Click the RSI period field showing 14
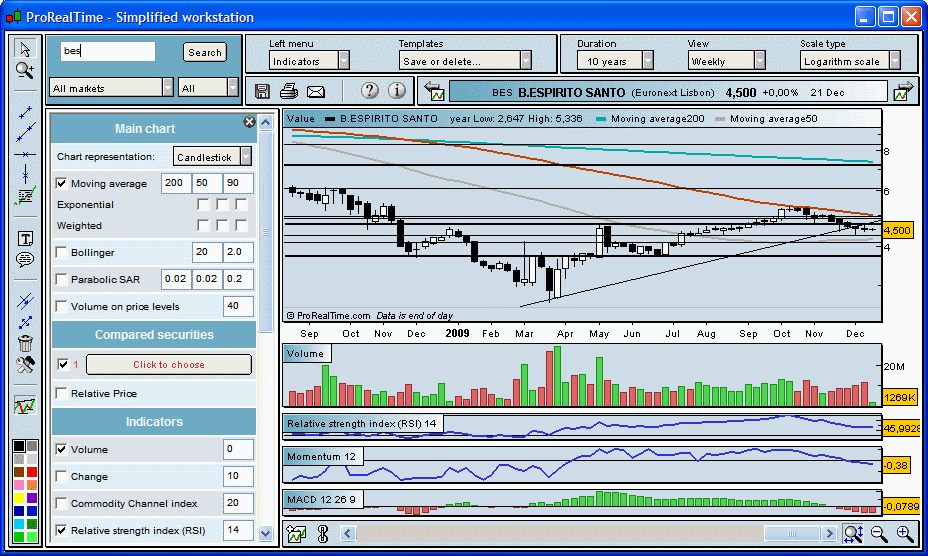This screenshot has width=928, height=556. pos(238,530)
